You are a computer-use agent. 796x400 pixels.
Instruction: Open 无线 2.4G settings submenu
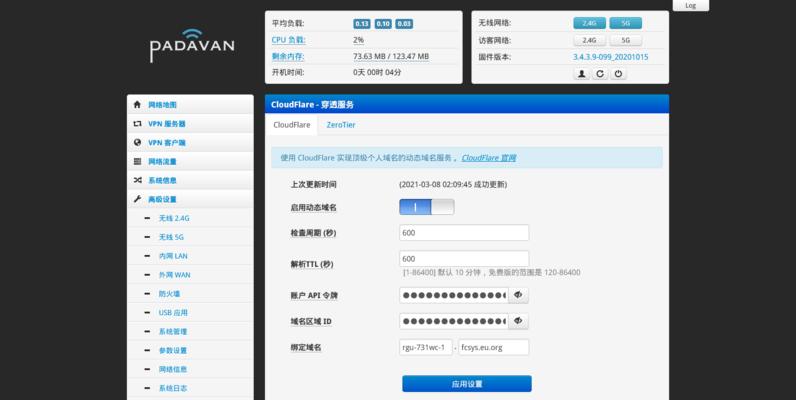pos(190,218)
